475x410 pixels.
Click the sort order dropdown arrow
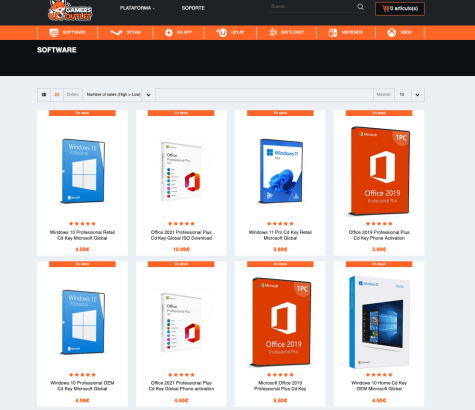point(148,95)
